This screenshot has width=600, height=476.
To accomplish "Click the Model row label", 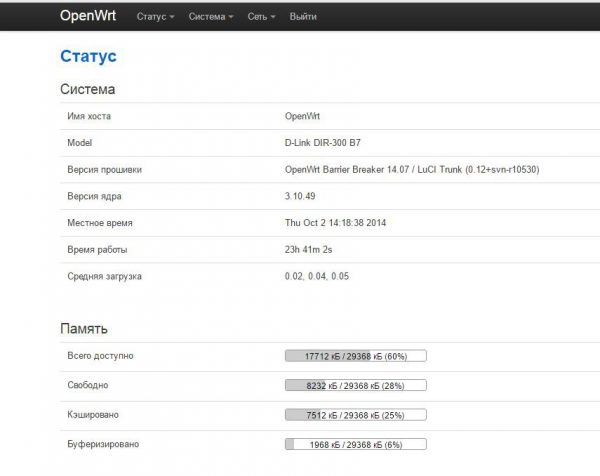I will tap(80, 143).
